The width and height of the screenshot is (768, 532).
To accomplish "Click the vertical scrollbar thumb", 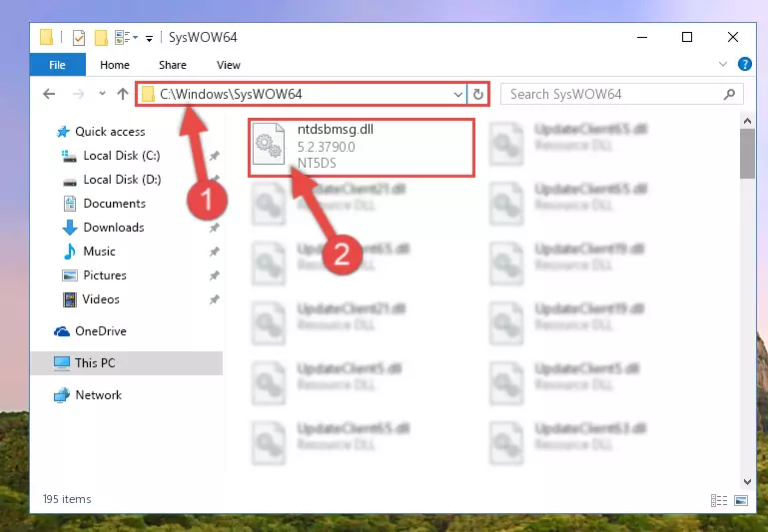I will [747, 154].
